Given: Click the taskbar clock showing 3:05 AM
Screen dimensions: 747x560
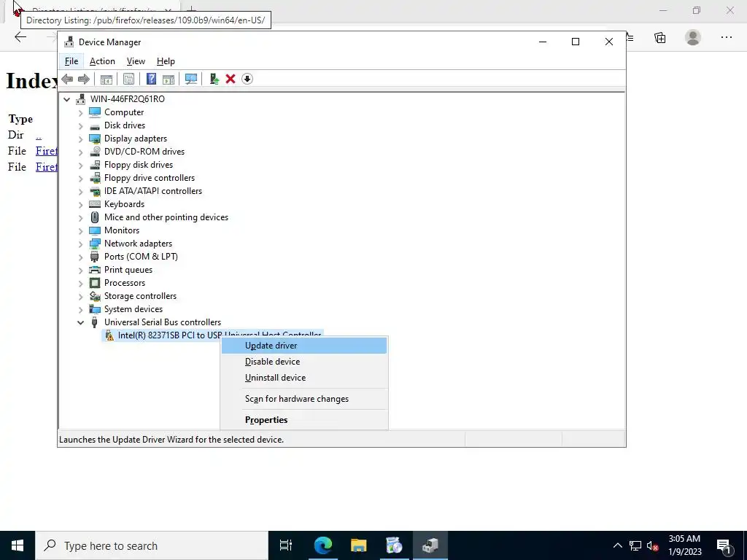Looking at the screenshot, I should tap(684, 545).
